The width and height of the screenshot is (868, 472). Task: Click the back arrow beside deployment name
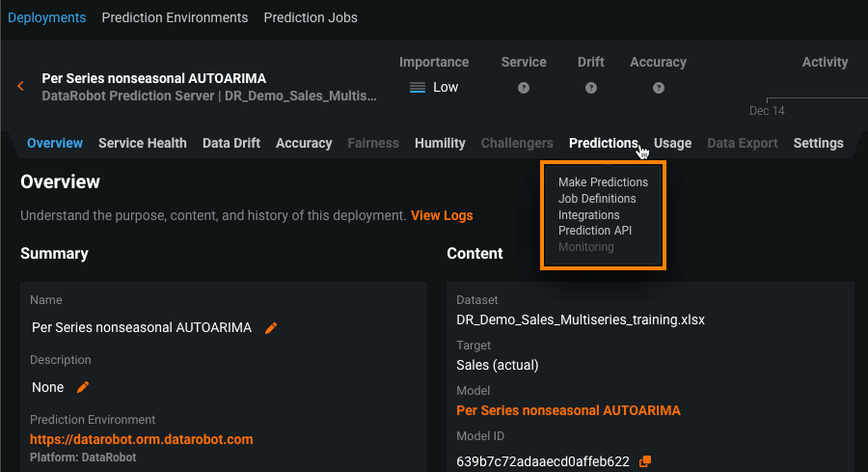[x=20, y=87]
